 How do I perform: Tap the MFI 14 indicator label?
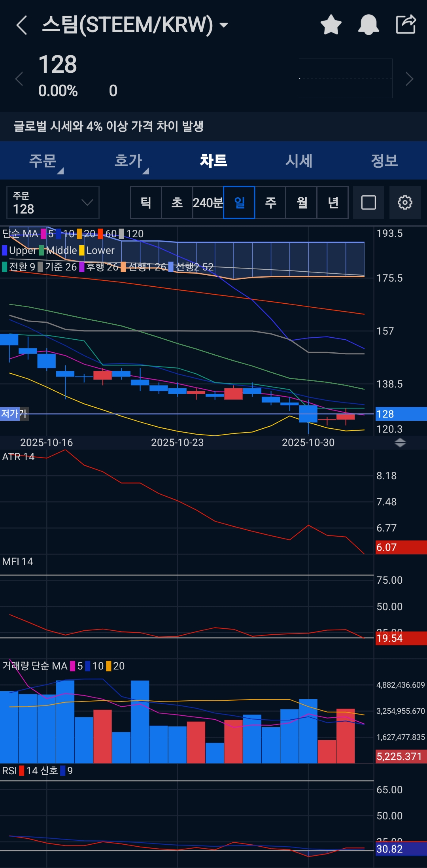click(17, 562)
